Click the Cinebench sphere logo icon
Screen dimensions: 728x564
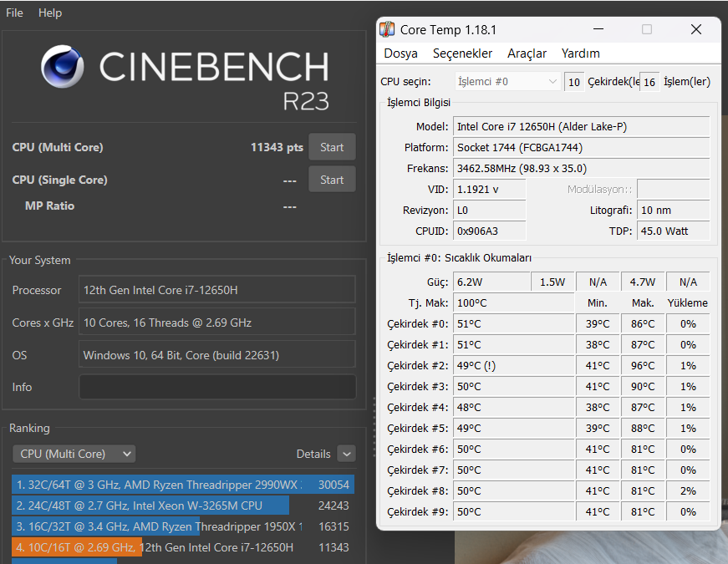[x=62, y=66]
